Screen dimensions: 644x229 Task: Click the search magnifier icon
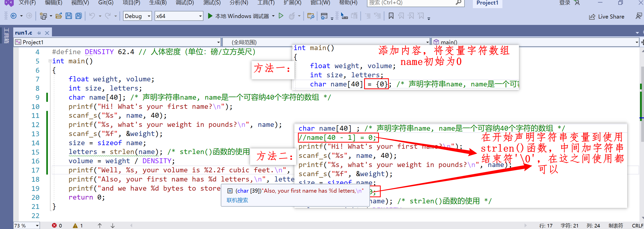(x=458, y=3)
